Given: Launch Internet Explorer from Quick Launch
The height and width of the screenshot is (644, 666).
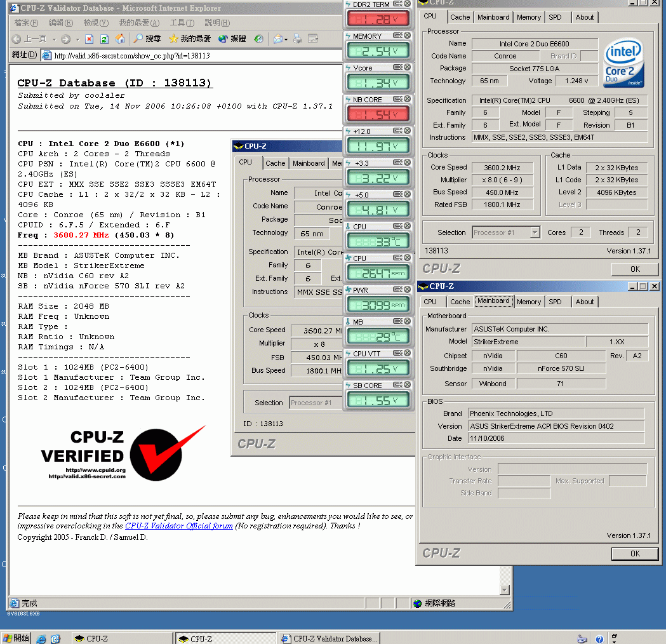Looking at the screenshot, I should coord(41,639).
